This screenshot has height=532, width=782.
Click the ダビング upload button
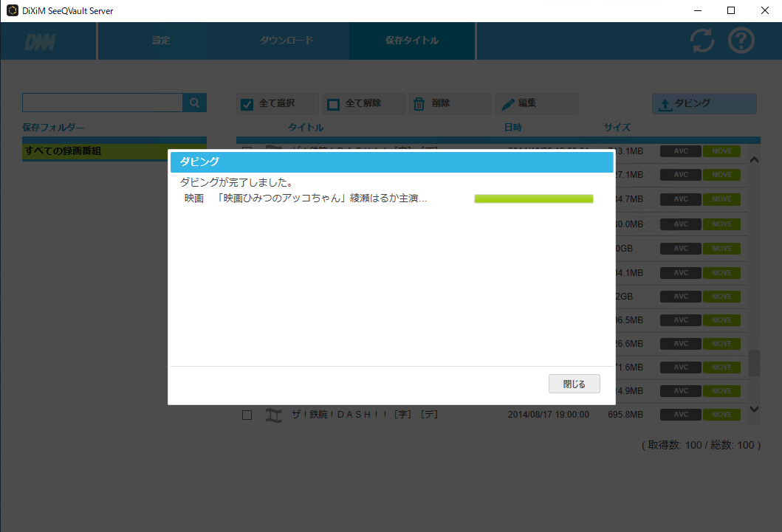704,104
